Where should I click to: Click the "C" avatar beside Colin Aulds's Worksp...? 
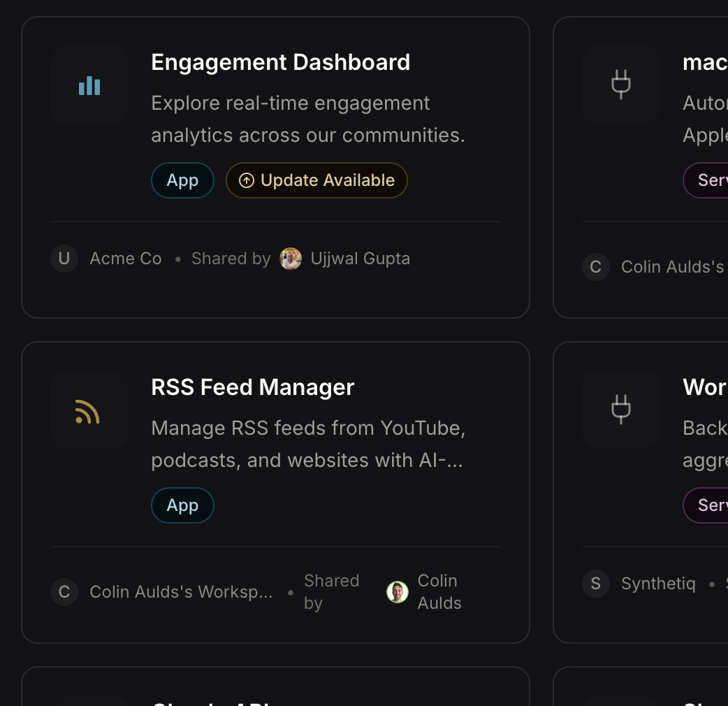pos(64,592)
